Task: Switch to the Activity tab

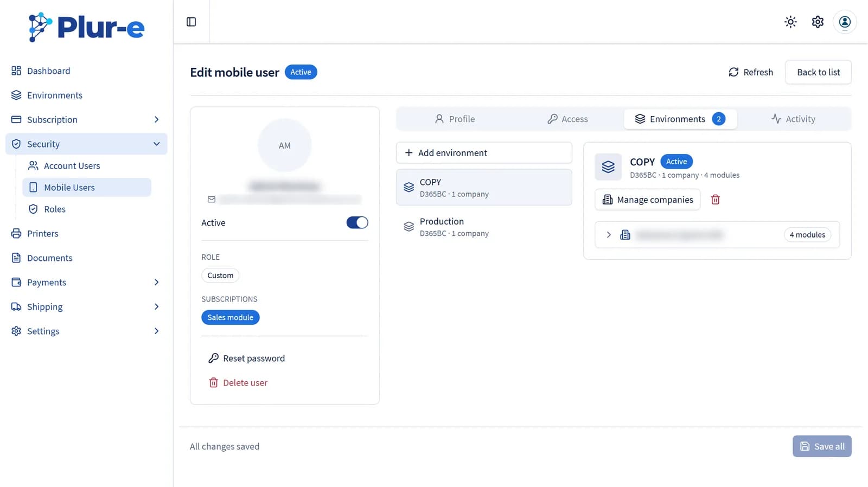Action: coord(793,119)
